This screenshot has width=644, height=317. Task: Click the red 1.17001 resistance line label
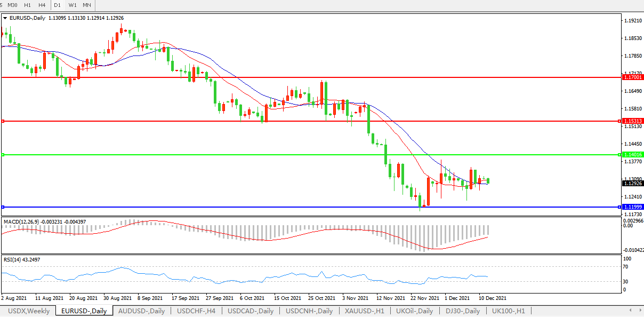click(633, 77)
